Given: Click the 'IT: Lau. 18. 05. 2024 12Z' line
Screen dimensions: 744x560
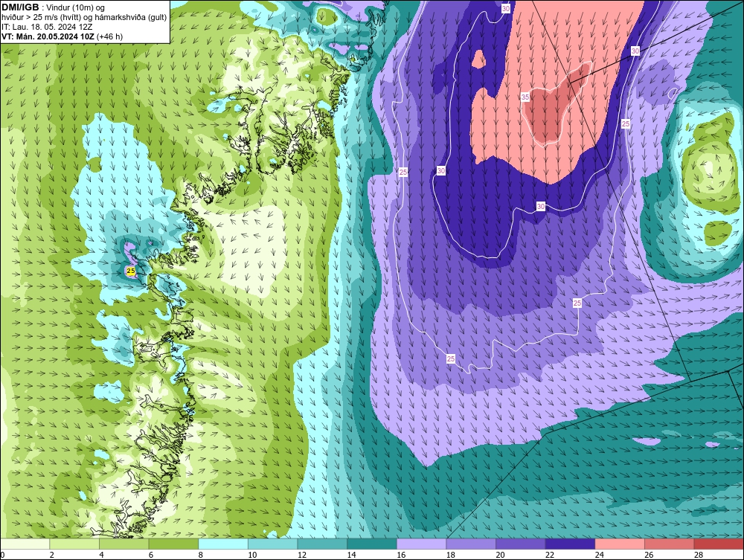Looking at the screenshot, I should click(x=47, y=27).
